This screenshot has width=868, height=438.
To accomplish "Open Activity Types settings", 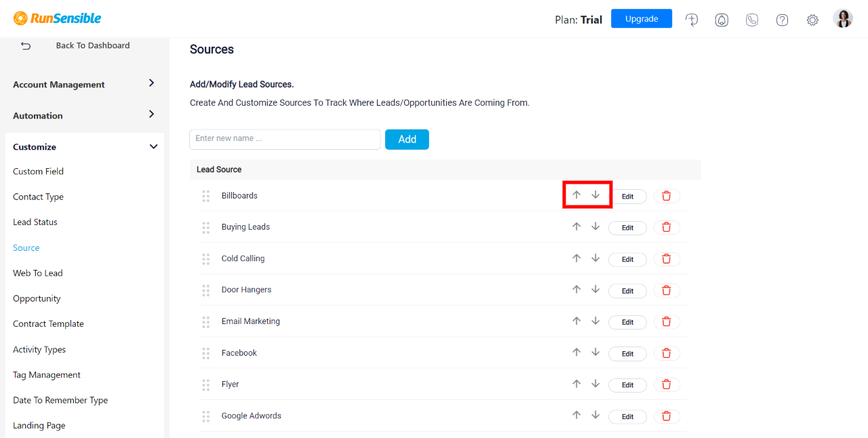I will tap(39, 349).
